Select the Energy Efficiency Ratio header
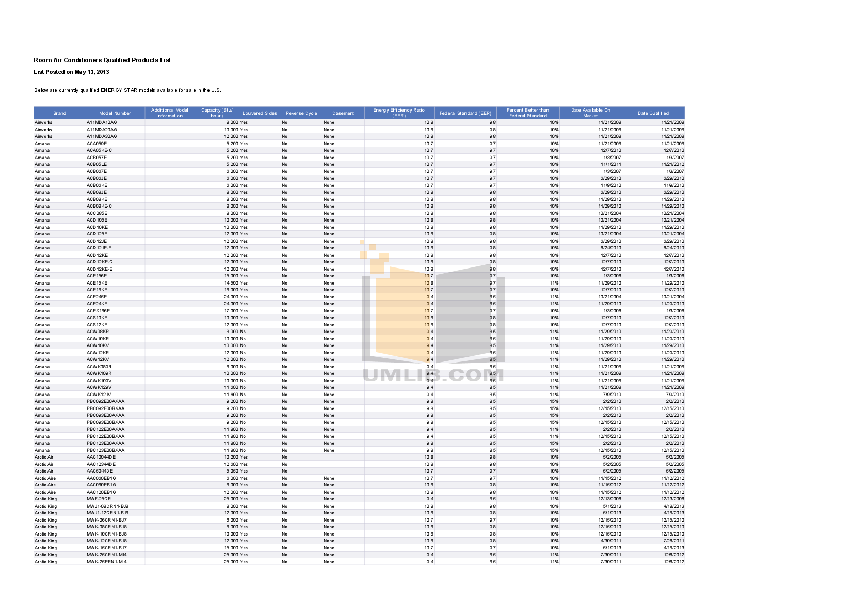This screenshot has height=614, width=868. [x=399, y=113]
